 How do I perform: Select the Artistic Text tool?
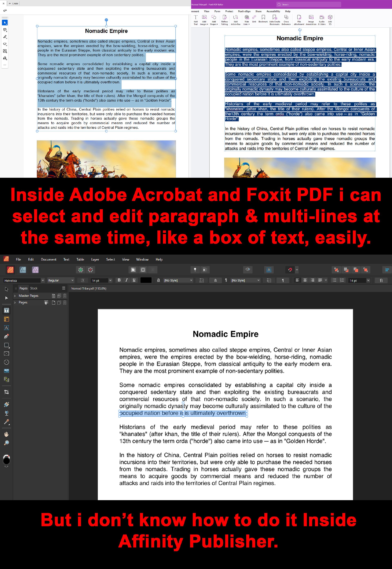pos(7,328)
